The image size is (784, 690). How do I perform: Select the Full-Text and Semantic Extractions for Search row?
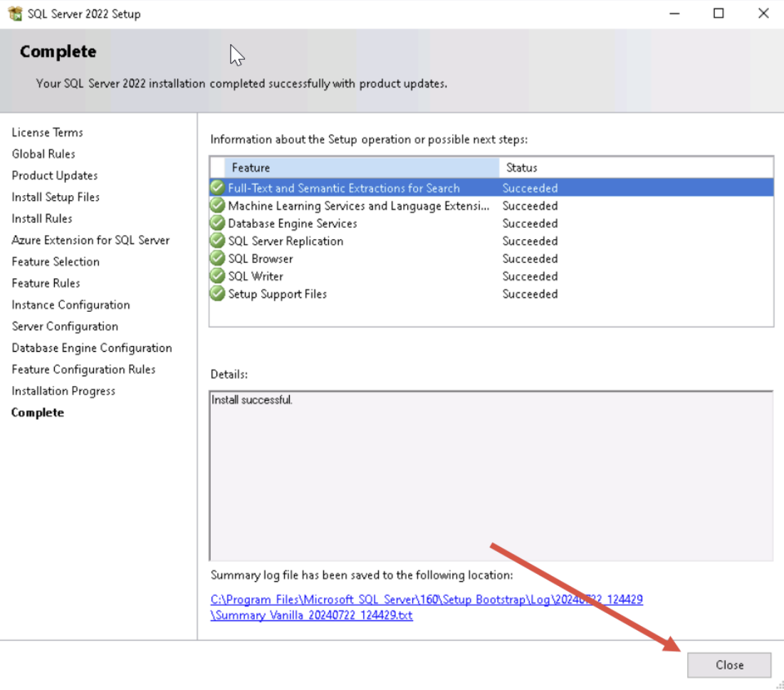[491, 188]
